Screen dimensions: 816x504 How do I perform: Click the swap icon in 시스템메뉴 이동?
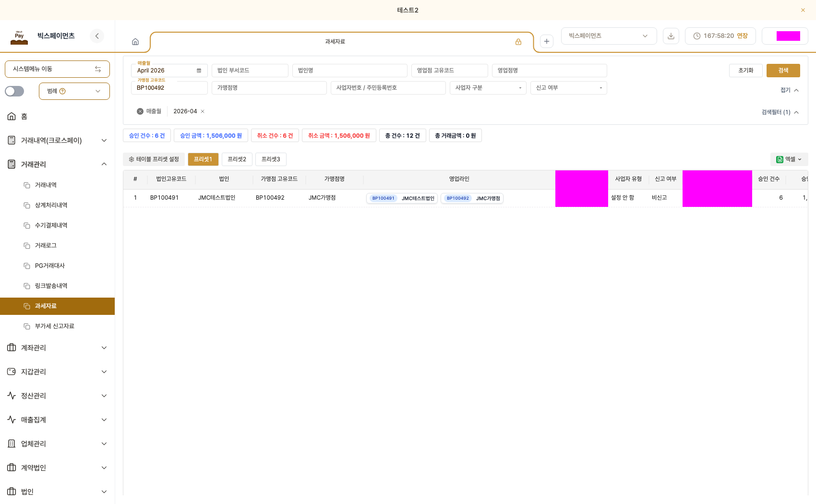coord(98,69)
